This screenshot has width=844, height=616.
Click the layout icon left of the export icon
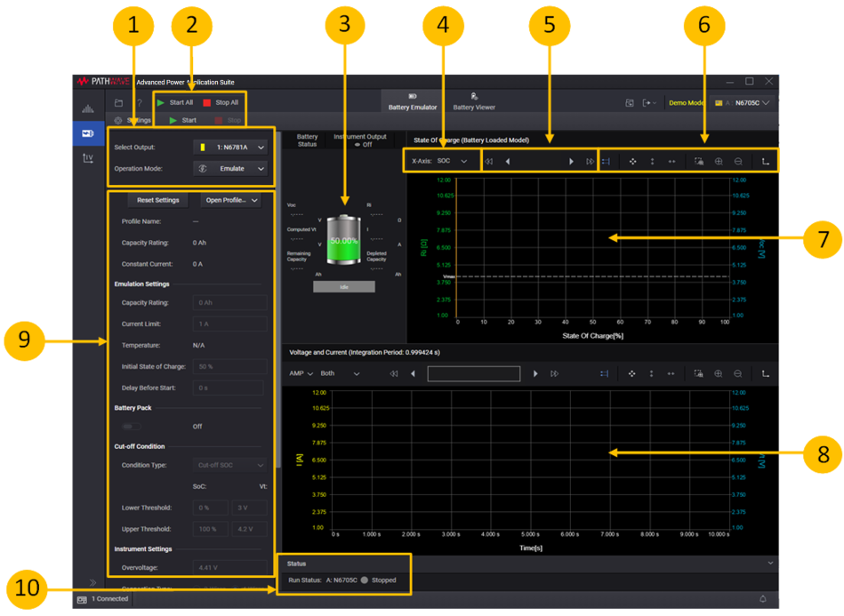(630, 103)
